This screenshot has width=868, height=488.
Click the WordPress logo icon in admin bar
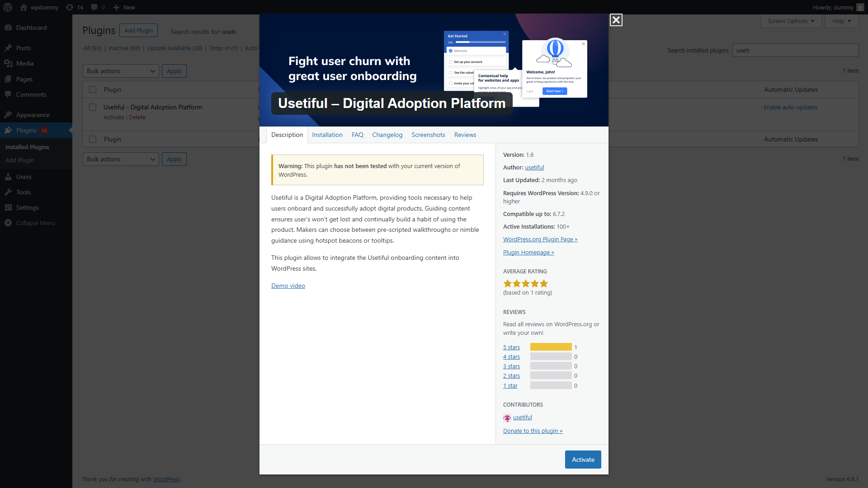click(x=8, y=7)
